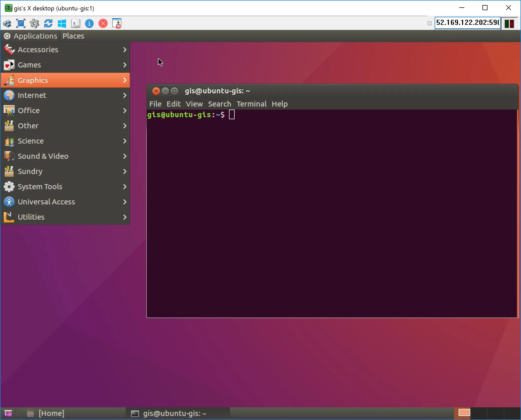Open the terminal Edit menu
The width and height of the screenshot is (521, 420).
174,104
